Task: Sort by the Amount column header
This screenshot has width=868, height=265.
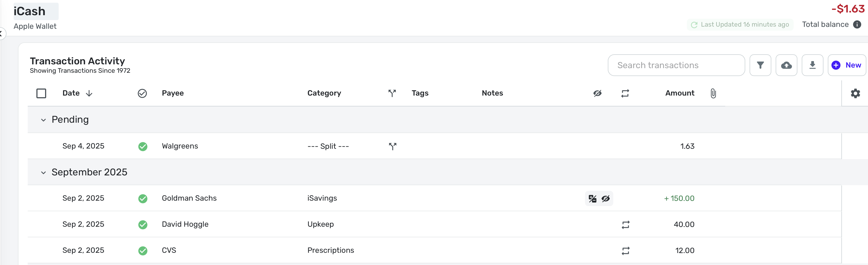Action: (679, 93)
